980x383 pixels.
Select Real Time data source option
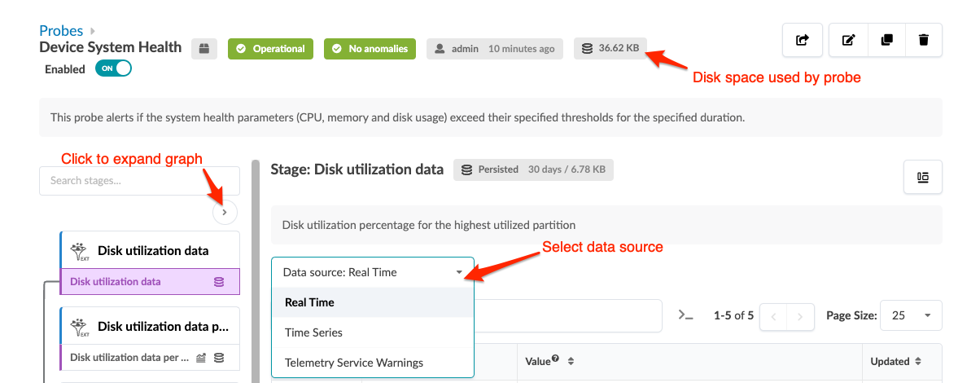[x=309, y=302]
